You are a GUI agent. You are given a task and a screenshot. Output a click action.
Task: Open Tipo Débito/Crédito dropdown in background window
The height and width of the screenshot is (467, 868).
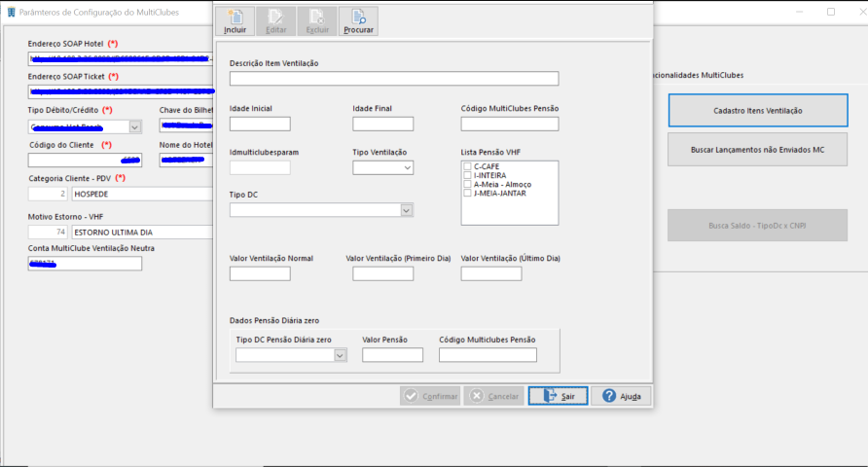[x=134, y=126]
